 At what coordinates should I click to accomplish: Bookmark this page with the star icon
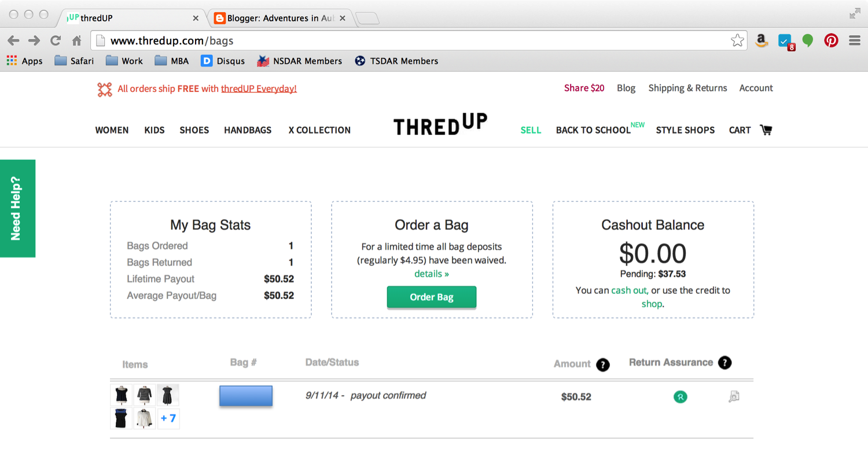tap(737, 40)
